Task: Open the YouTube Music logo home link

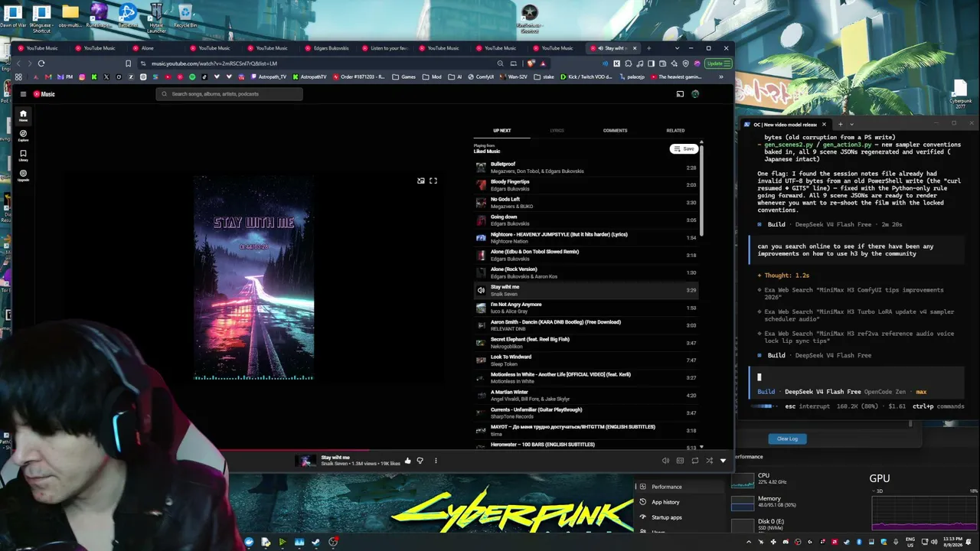Action: point(44,94)
